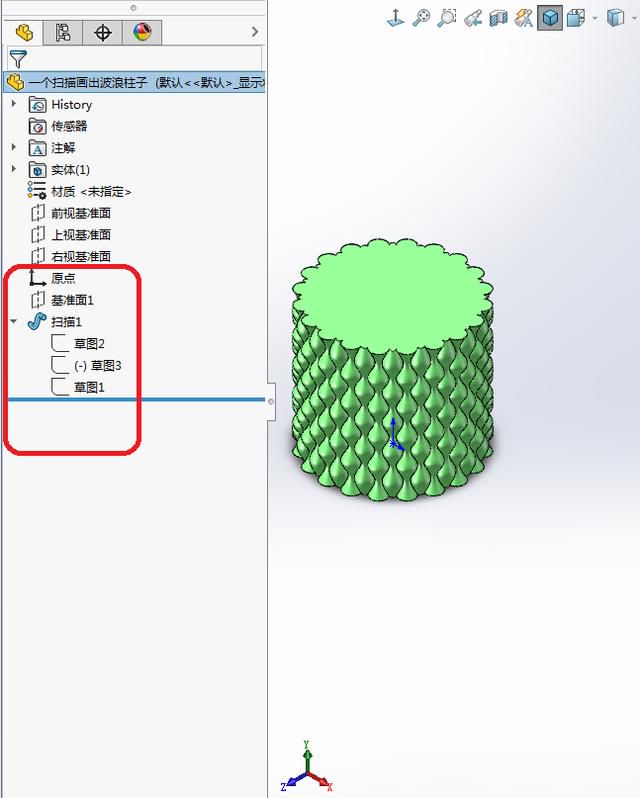Screen dimensions: 640x798
Task: Open the FeatureManager design tree tab
Action: tap(23, 32)
